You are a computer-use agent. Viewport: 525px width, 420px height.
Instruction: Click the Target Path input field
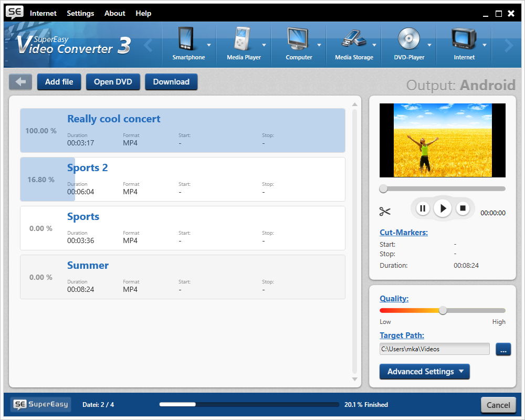[434, 349]
